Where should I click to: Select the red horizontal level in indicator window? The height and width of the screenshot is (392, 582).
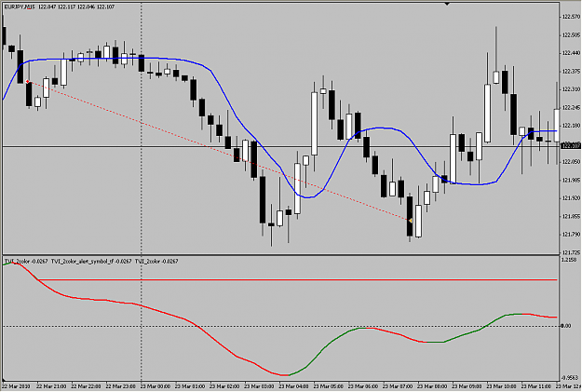point(297,279)
